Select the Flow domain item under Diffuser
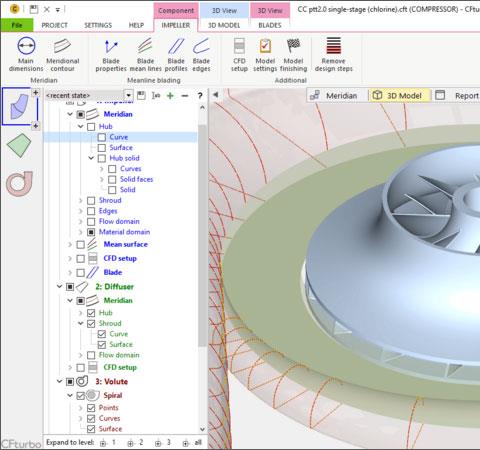The height and width of the screenshot is (450, 480). point(119,355)
